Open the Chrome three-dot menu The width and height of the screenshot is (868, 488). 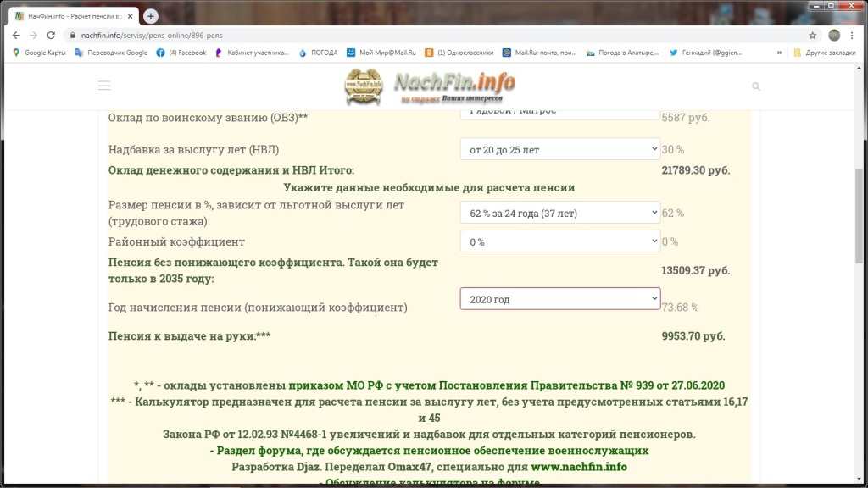coord(853,36)
